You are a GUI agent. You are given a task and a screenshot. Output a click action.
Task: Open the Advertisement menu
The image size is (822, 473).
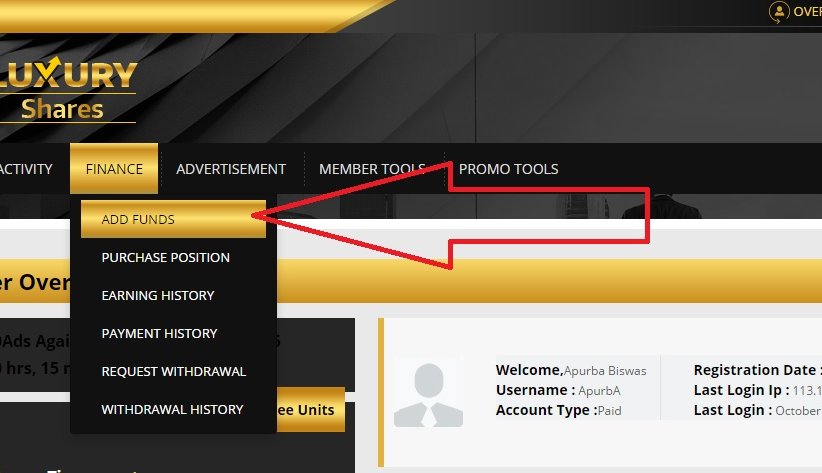pos(231,169)
